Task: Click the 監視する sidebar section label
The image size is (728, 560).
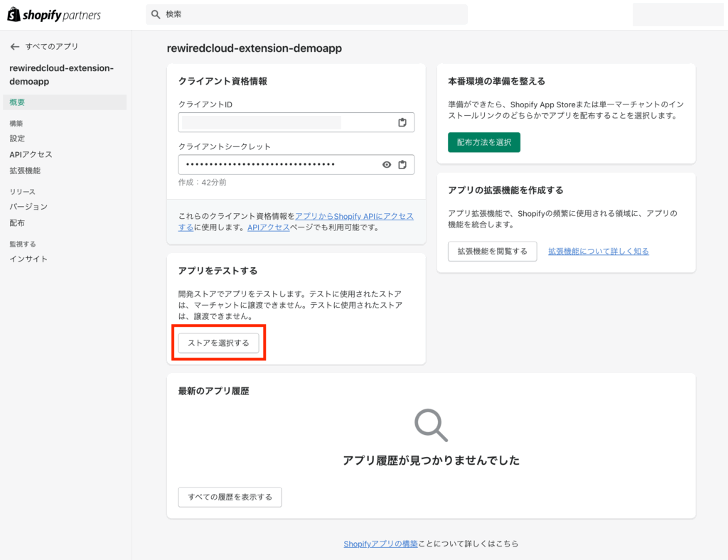Action: (x=22, y=244)
